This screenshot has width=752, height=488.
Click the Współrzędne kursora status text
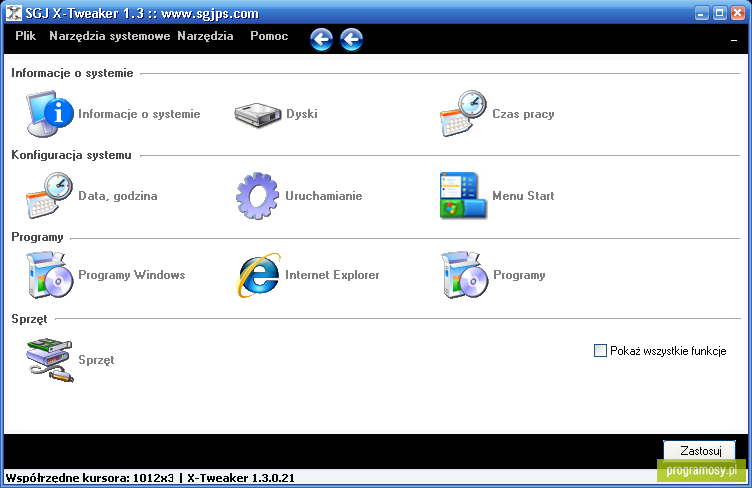click(x=90, y=478)
